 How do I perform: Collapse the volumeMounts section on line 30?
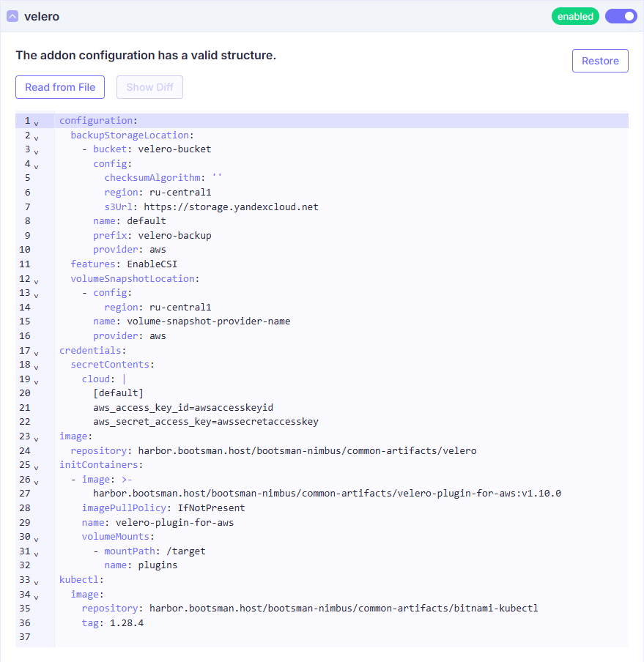[x=36, y=538]
